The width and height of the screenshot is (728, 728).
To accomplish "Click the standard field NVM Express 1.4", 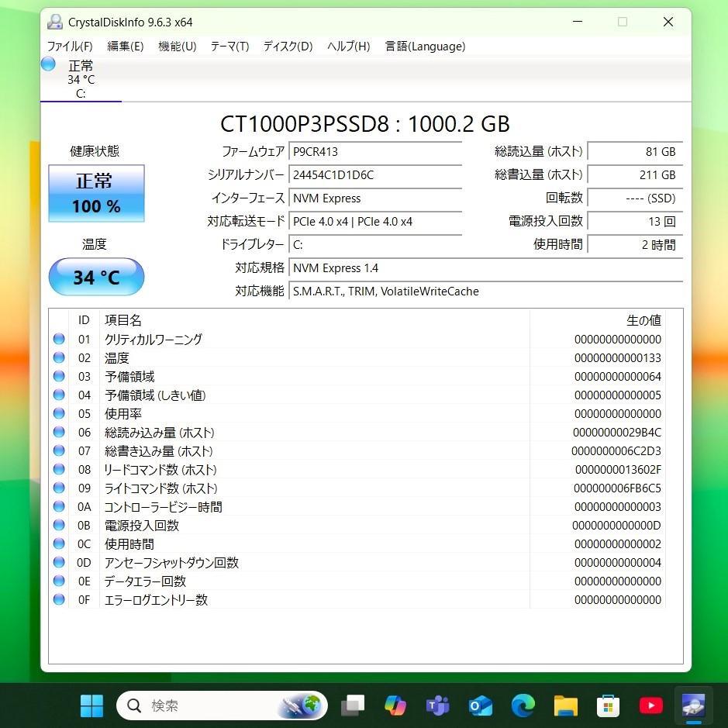I will [x=485, y=268].
